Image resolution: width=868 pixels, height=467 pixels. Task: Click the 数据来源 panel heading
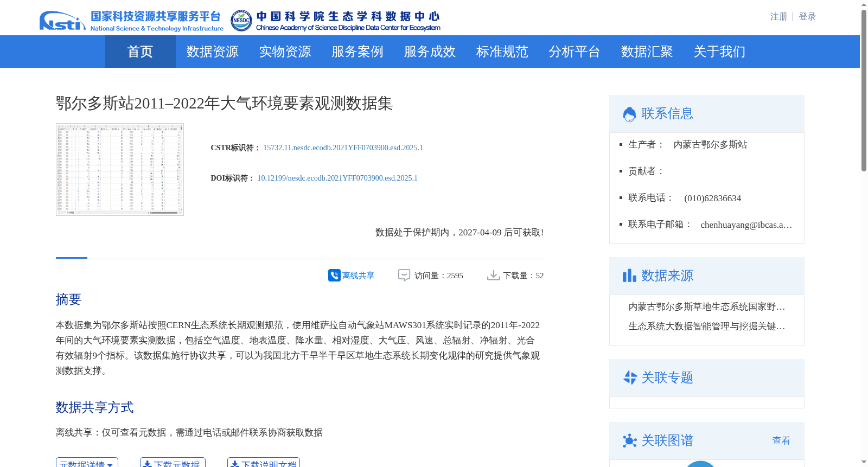pos(667,276)
